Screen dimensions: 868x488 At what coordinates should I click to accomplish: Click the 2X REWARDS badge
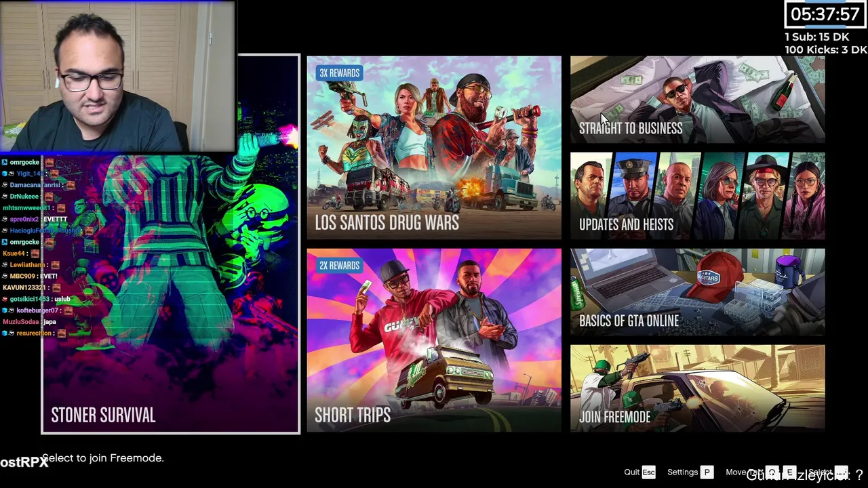339,265
